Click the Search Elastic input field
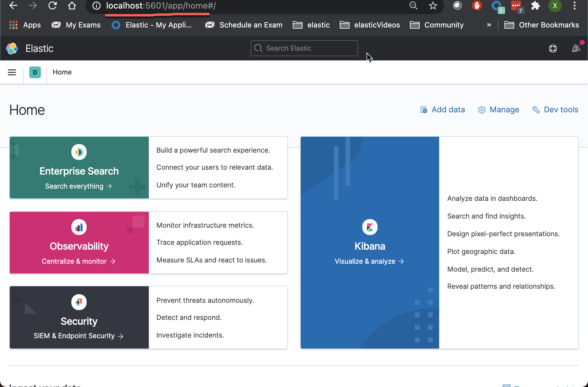 coord(304,48)
